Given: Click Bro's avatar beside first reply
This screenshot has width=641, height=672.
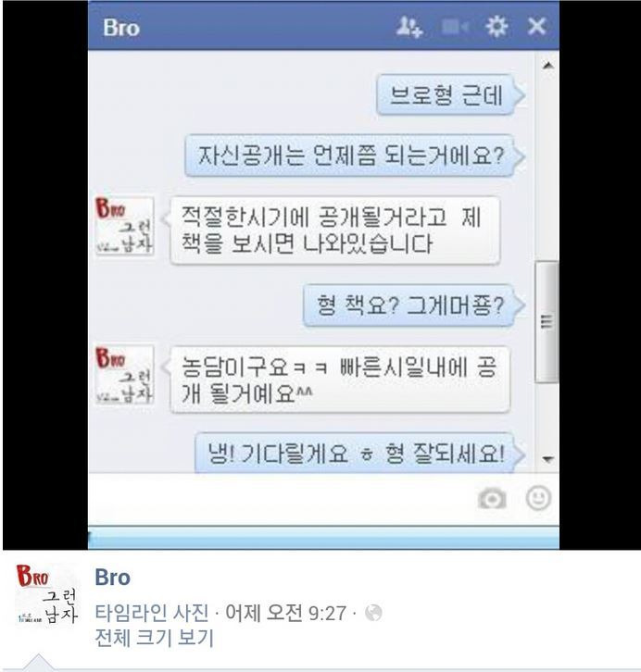Looking at the screenshot, I should (124, 226).
